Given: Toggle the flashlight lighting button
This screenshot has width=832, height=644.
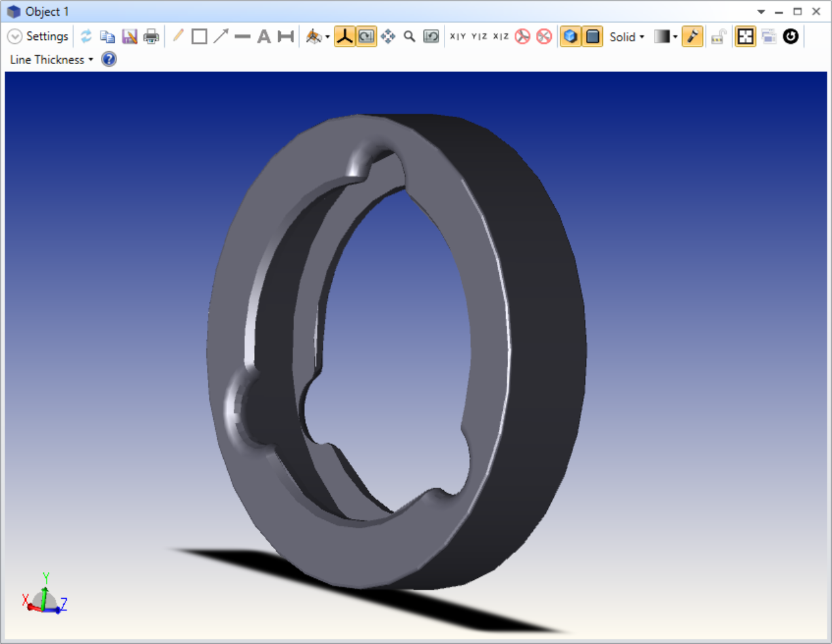Looking at the screenshot, I should pos(693,37).
